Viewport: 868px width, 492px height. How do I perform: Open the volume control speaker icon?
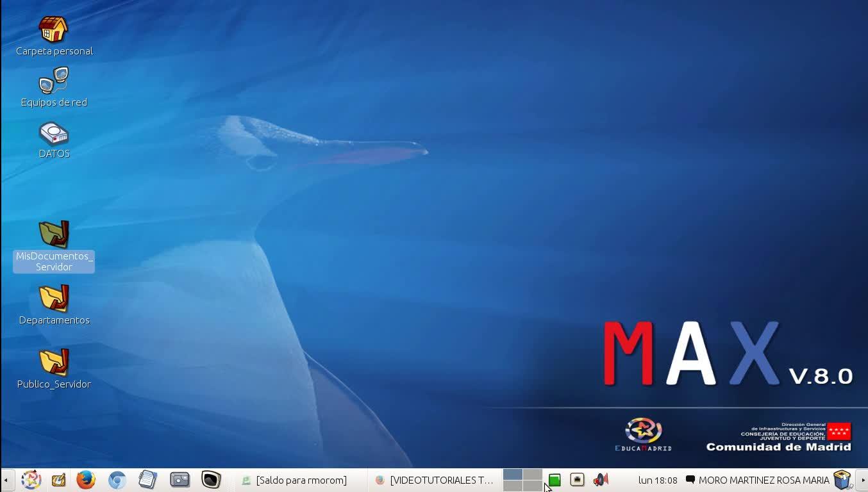pyautogui.click(x=601, y=480)
